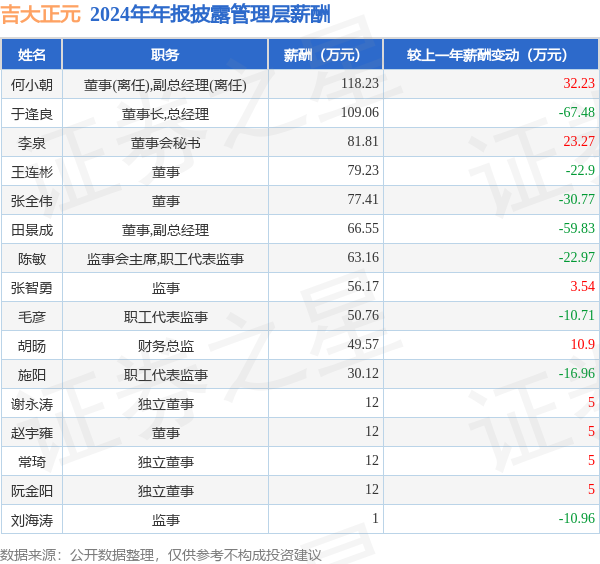
Task: Click 刘海涛's salary value 1
Action: 375,518
